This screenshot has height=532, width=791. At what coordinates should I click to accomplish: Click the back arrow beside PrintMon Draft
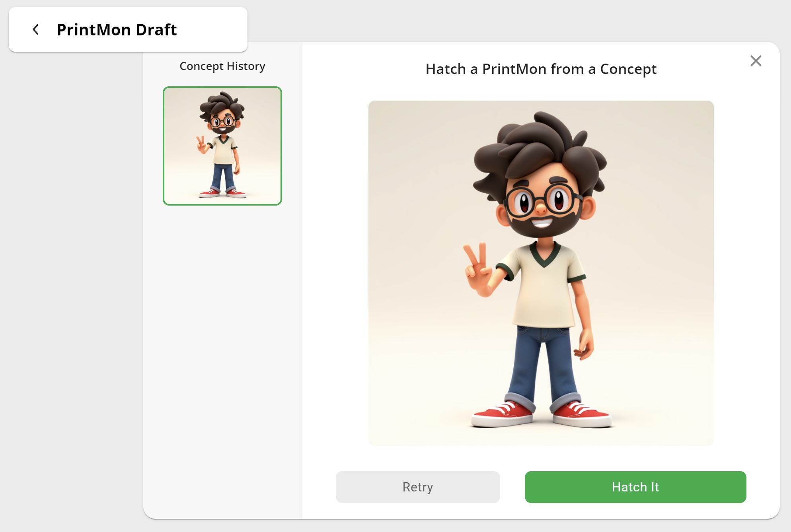point(36,29)
